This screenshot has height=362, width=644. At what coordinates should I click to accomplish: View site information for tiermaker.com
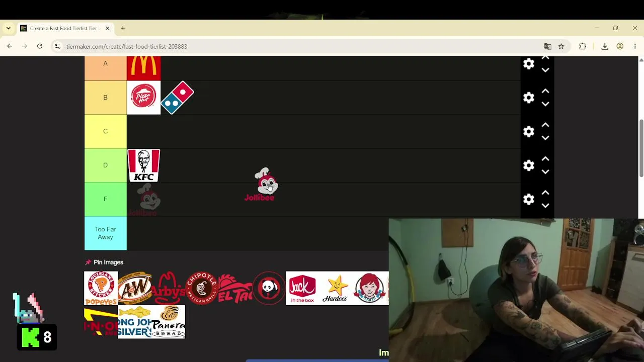(58, 47)
